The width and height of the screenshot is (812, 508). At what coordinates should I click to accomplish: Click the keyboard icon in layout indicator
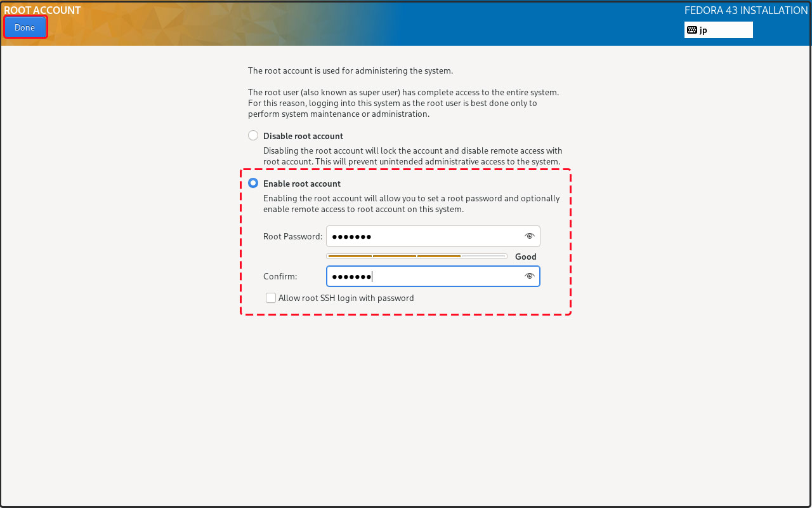click(692, 30)
